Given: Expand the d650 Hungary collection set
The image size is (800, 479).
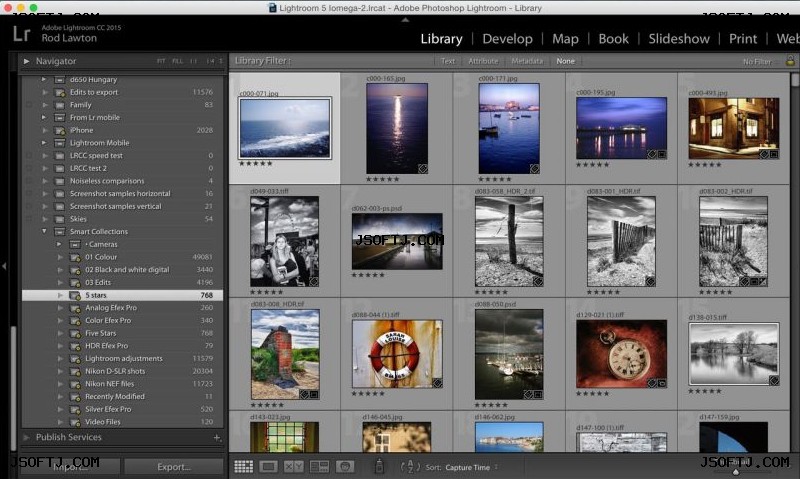Looking at the screenshot, I should (x=44, y=80).
